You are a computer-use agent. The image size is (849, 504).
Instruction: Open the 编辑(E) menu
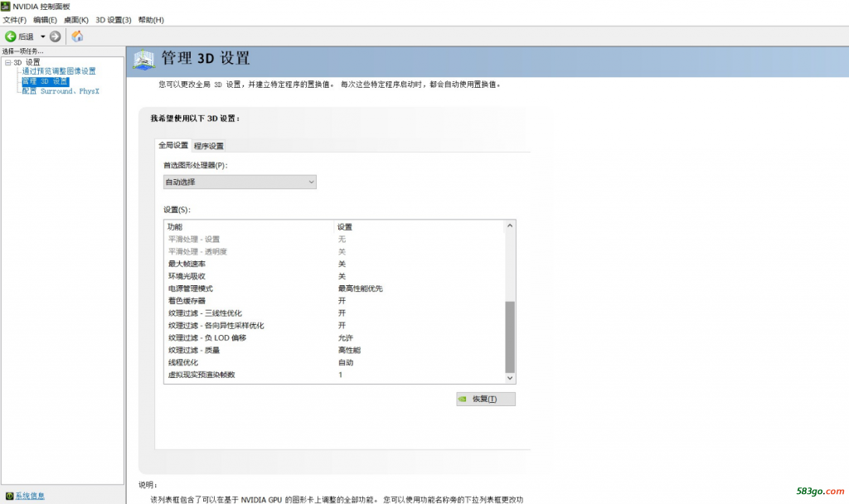[x=45, y=20]
